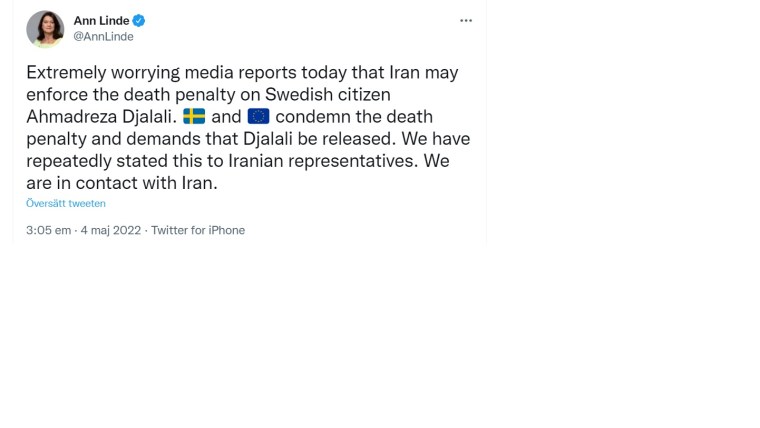760x428 pixels.
Task: Click Ann Linde's profile avatar photo
Action: point(45,29)
